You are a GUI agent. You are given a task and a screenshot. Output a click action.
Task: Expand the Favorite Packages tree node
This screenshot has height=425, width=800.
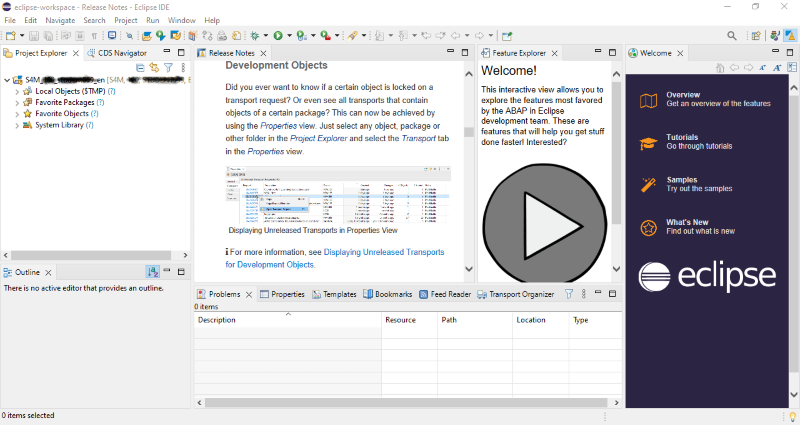coord(17,103)
